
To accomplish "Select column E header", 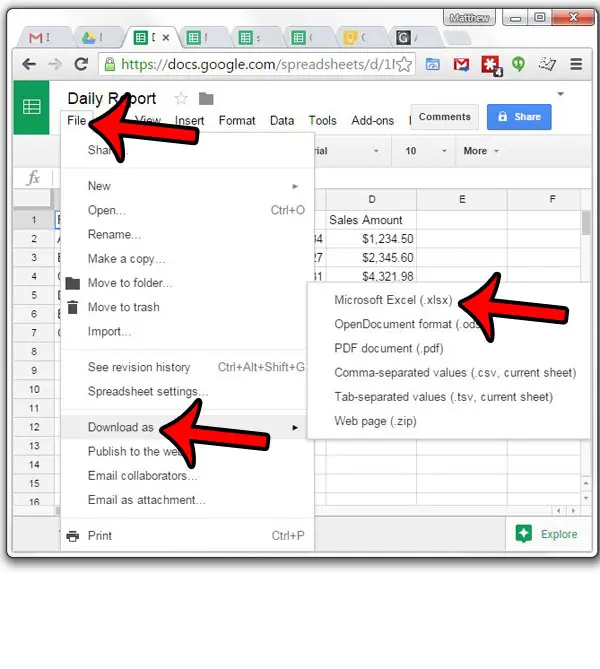I will (x=462, y=200).
